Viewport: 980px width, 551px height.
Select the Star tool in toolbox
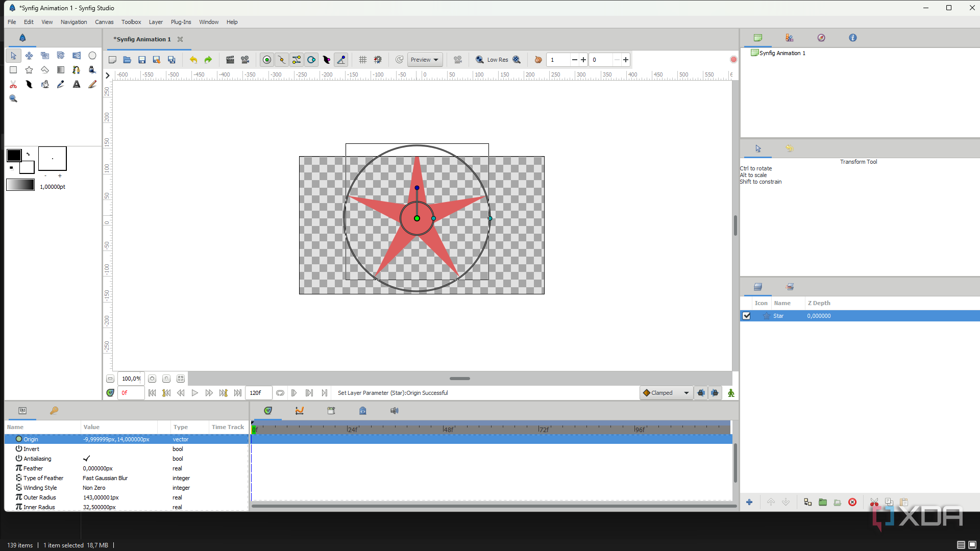(x=29, y=70)
